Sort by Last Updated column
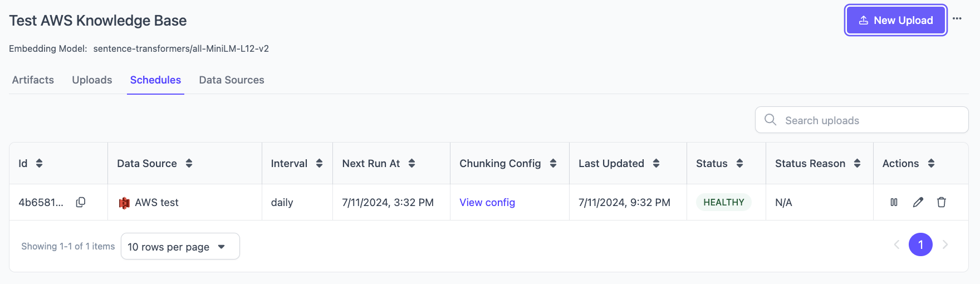The image size is (980, 284). (656, 163)
